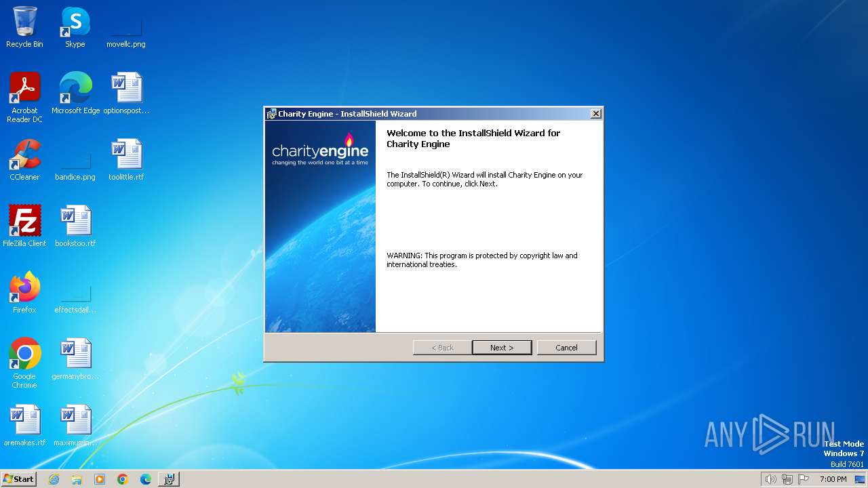This screenshot has height=488, width=868.
Task: Select the aremakes.rtf document
Action: (24, 425)
